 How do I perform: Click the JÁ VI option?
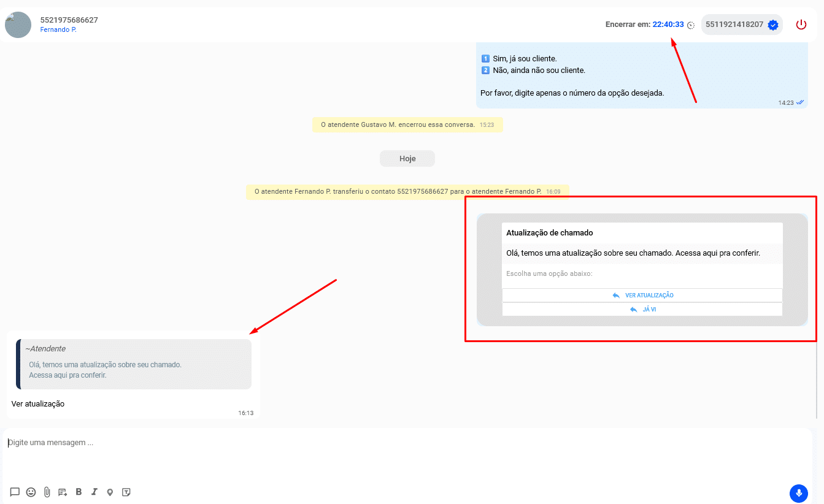(x=642, y=309)
